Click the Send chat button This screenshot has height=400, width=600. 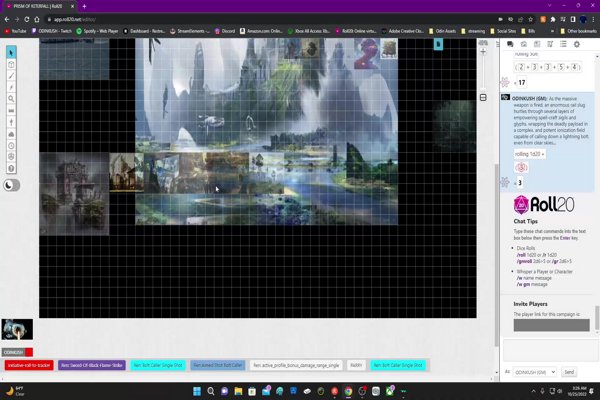[x=569, y=372]
